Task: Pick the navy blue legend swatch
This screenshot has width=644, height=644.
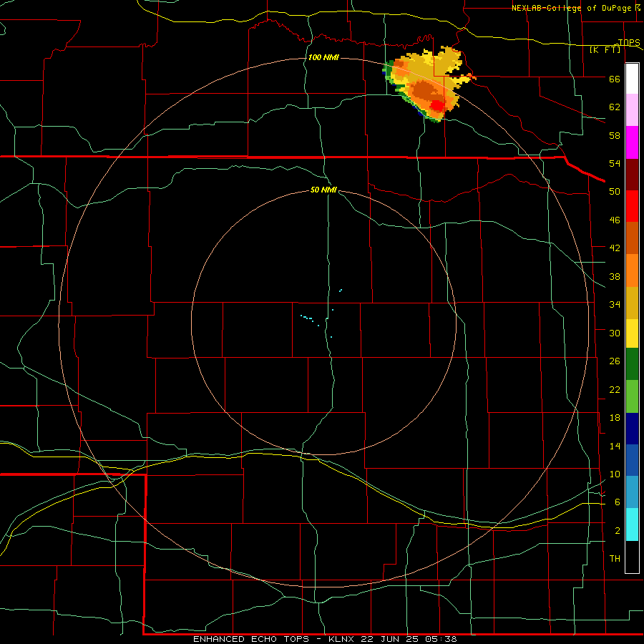Action: click(x=632, y=429)
